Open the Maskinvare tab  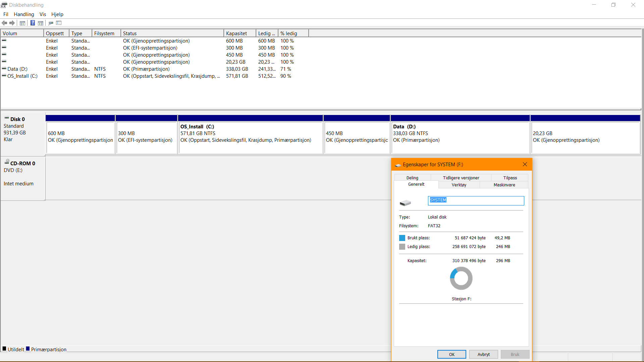tap(504, 185)
